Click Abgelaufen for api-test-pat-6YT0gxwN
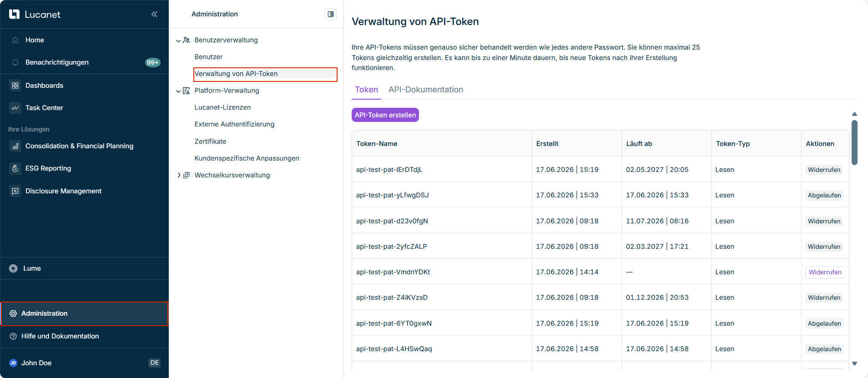The height and width of the screenshot is (378, 868). [824, 323]
